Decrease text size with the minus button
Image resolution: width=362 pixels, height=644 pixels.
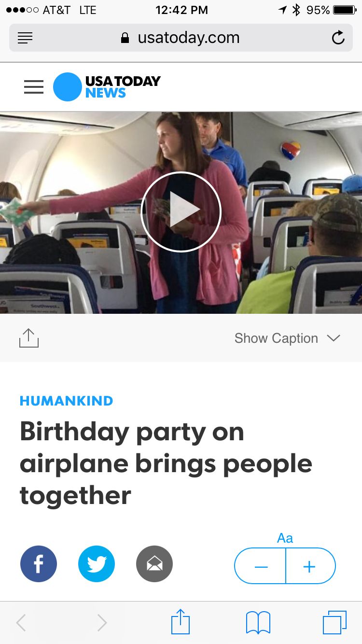pos(261,566)
